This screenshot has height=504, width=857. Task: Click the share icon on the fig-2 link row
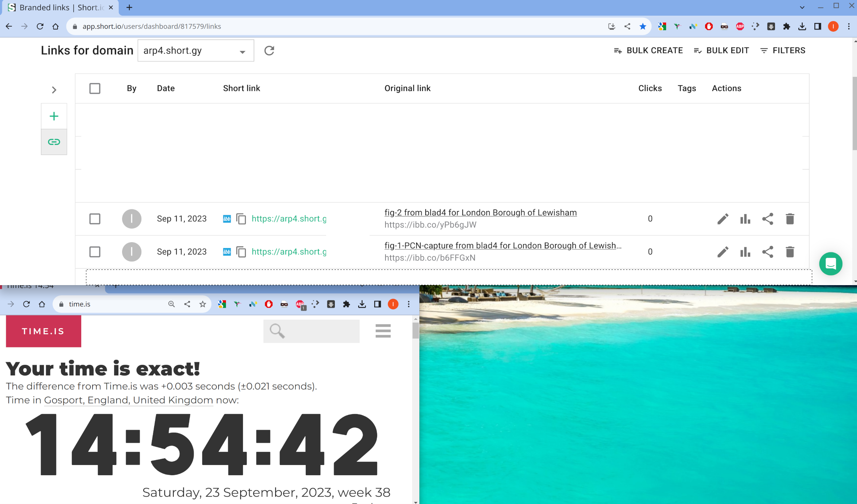(x=767, y=219)
